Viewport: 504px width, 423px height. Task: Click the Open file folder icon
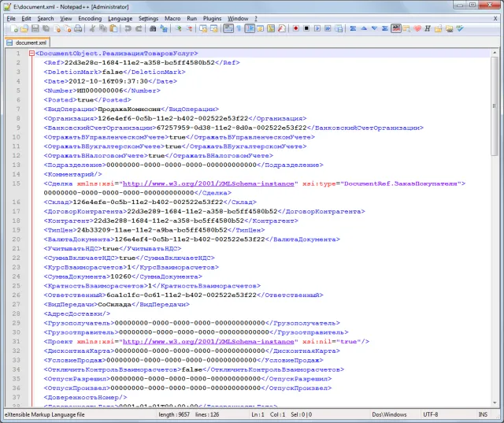[x=24, y=28]
